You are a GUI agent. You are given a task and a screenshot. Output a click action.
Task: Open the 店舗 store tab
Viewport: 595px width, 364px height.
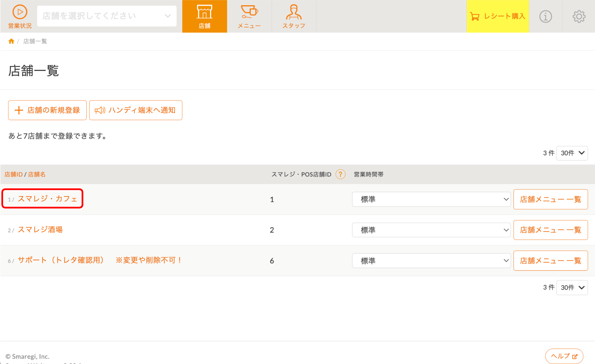tap(204, 16)
